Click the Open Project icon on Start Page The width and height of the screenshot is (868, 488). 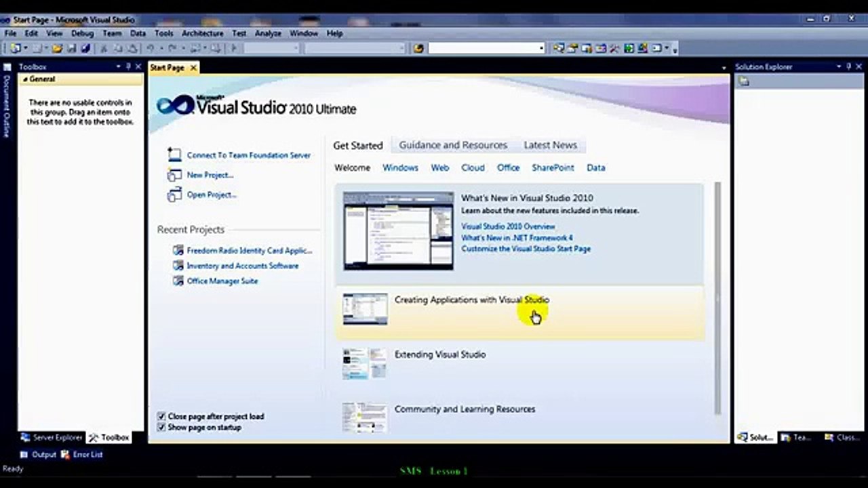(x=174, y=195)
